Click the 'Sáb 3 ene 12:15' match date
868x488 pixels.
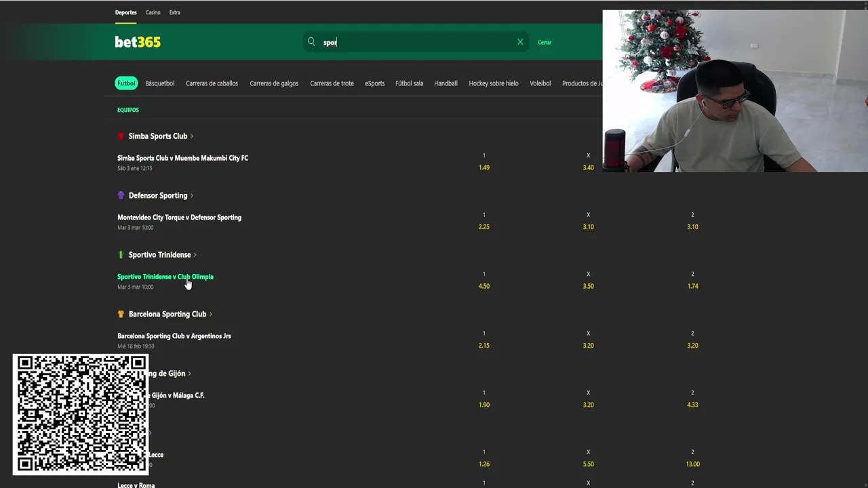tap(134, 168)
